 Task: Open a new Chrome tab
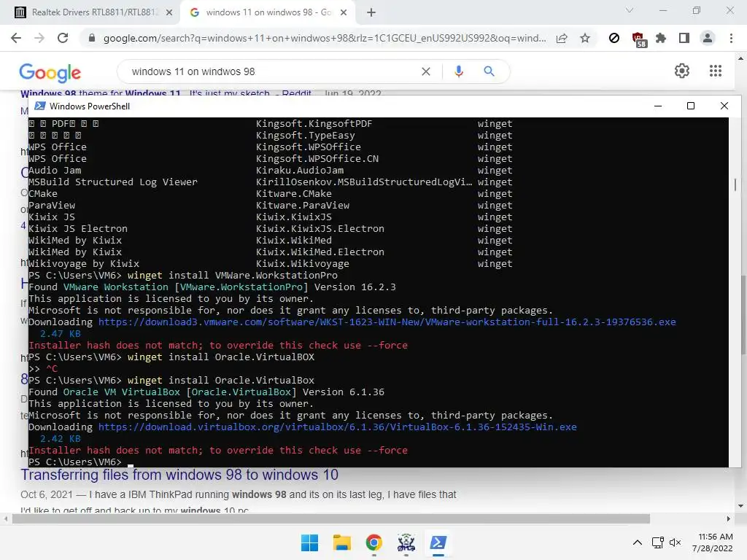[x=371, y=12]
